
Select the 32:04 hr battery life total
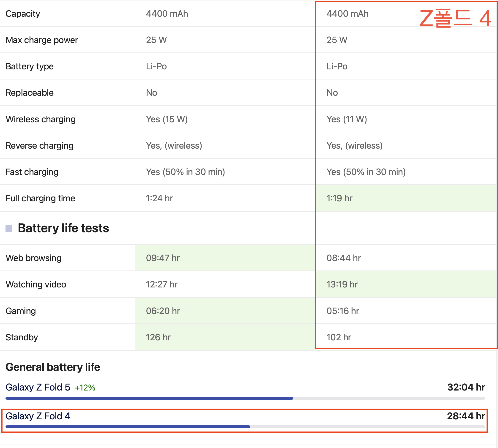point(466,387)
